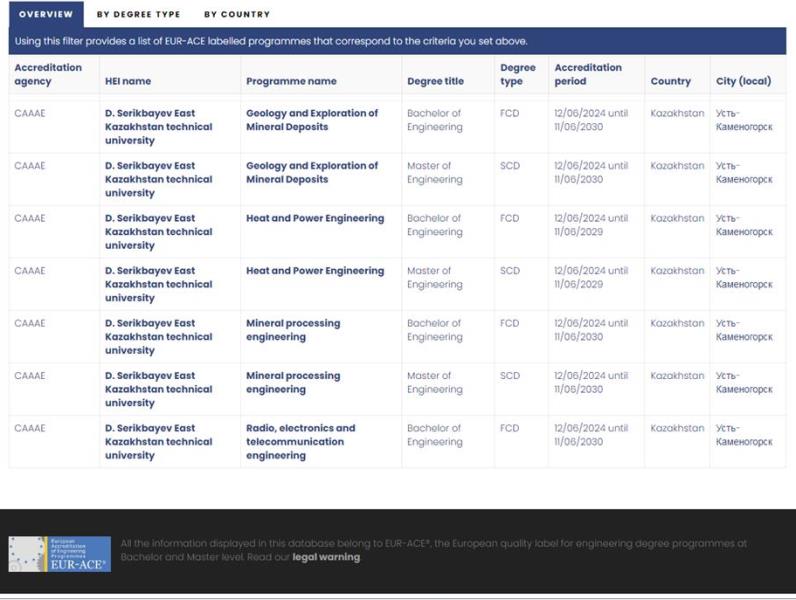Select SCD in the Master Heat and Power row
This screenshot has width=796, height=600.
click(510, 271)
